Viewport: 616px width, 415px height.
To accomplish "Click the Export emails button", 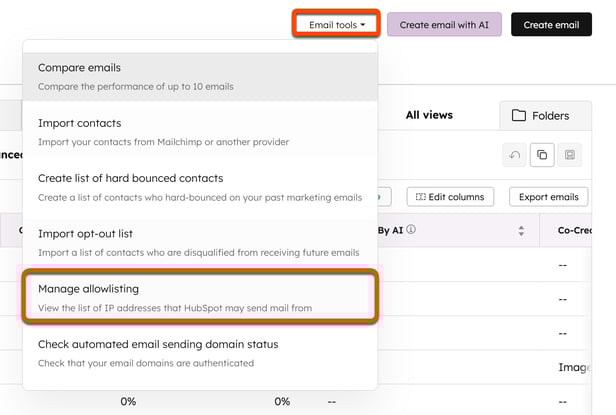I will coord(548,197).
